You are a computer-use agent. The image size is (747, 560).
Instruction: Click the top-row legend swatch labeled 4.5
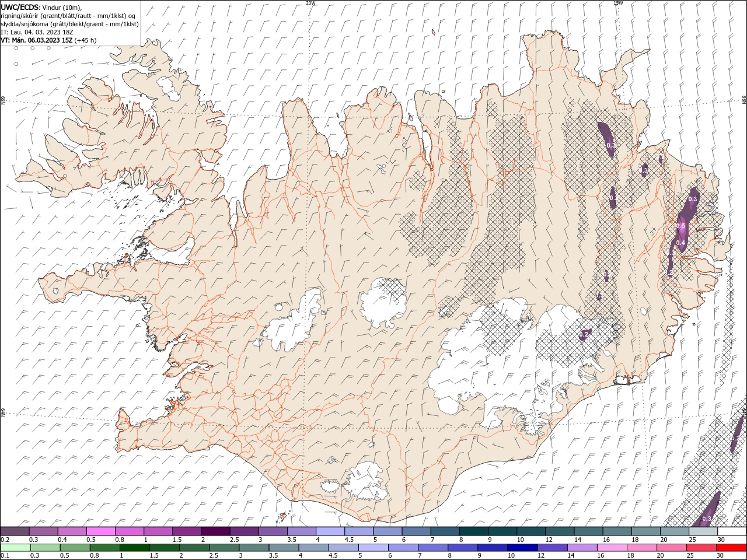[358, 531]
